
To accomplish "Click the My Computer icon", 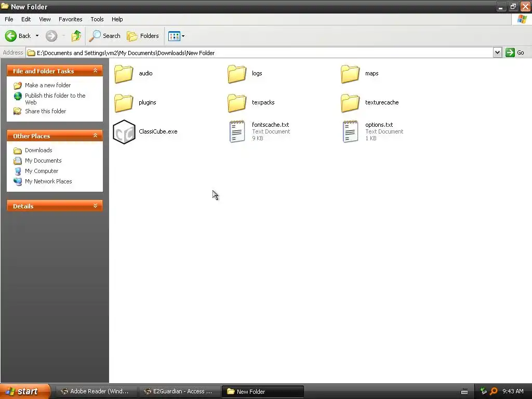I will (x=18, y=171).
